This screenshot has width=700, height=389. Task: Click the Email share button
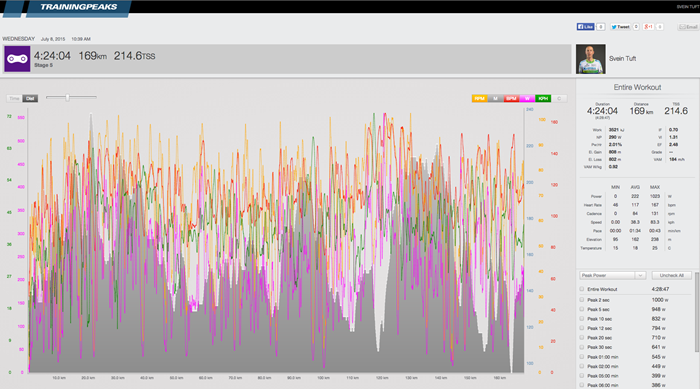[688, 27]
